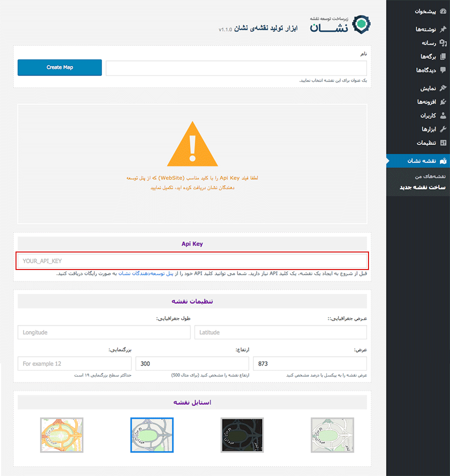Click the dashboard gauge icon beside پیشخوان
Viewport: 450px width, 476px height.
[443, 11]
